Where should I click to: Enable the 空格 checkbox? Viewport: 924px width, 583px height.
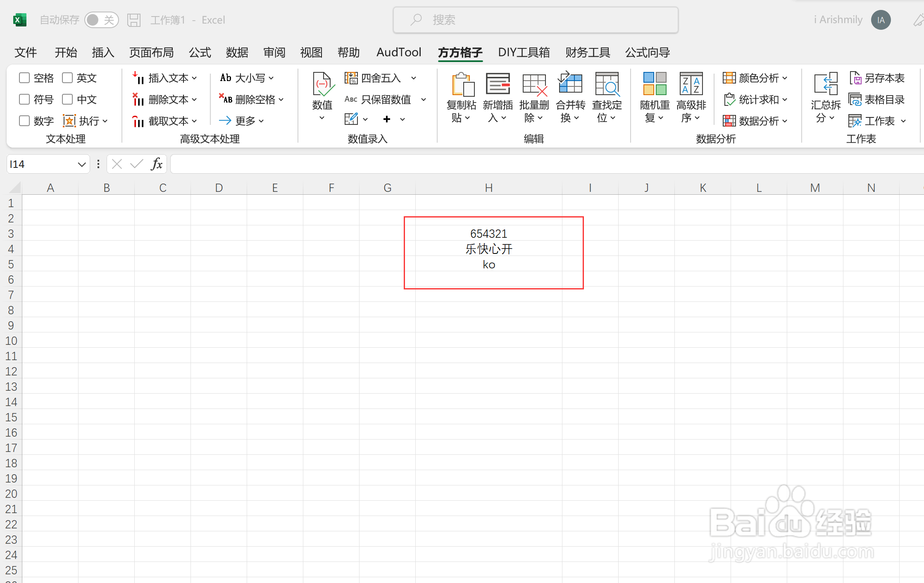24,78
